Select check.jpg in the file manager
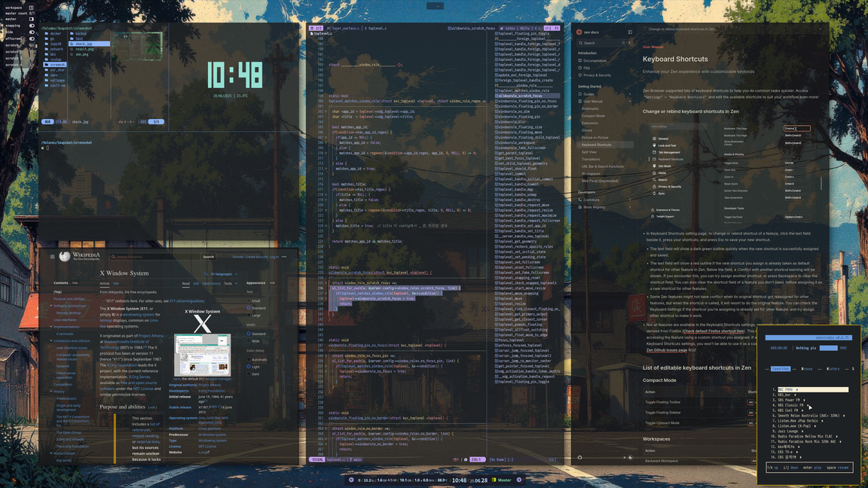 point(89,44)
